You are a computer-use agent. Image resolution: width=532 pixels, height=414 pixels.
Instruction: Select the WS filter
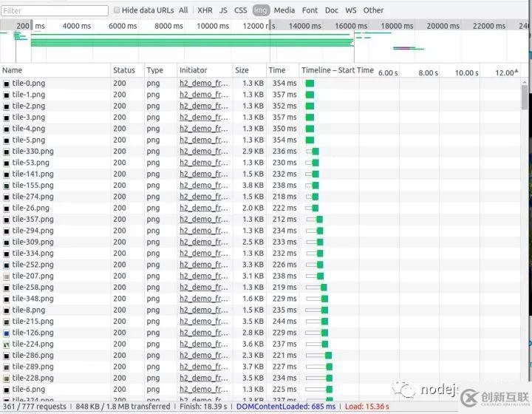351,10
